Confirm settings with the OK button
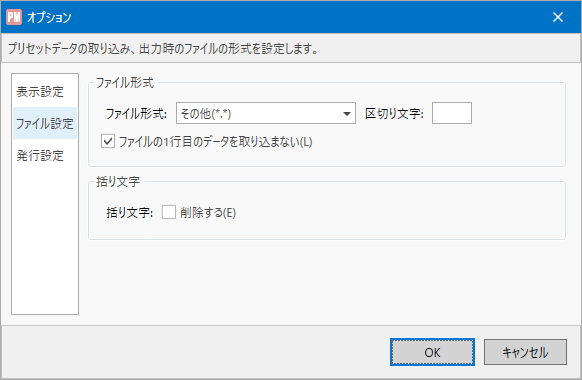 pos(432,352)
